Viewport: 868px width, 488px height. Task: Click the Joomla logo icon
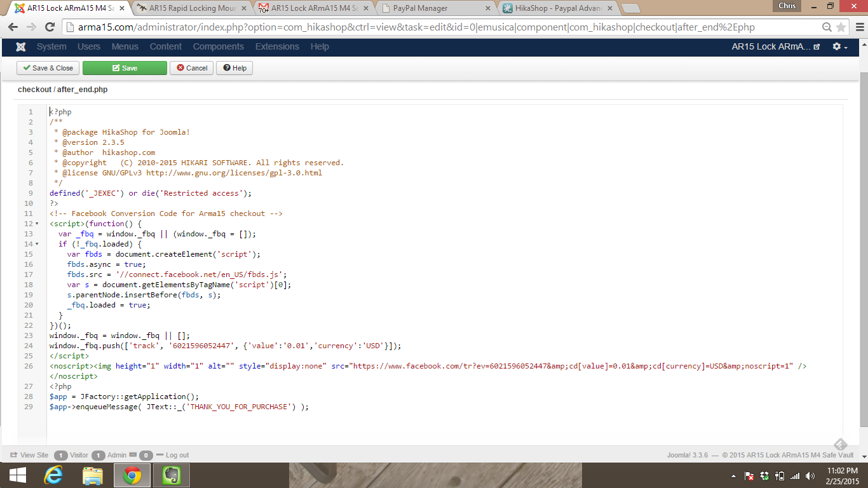point(21,47)
